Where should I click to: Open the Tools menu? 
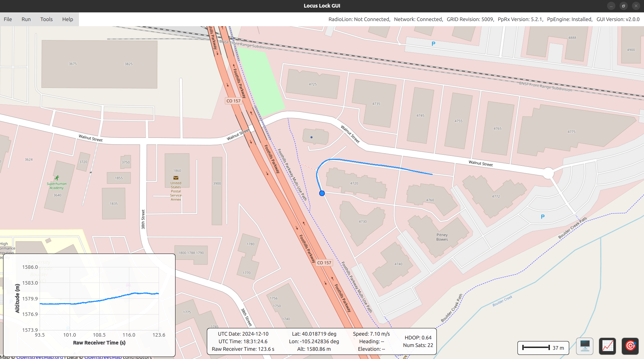(x=47, y=19)
